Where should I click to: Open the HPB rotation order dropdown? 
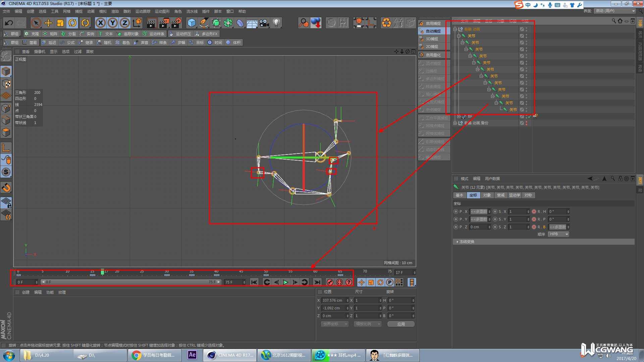point(558,234)
